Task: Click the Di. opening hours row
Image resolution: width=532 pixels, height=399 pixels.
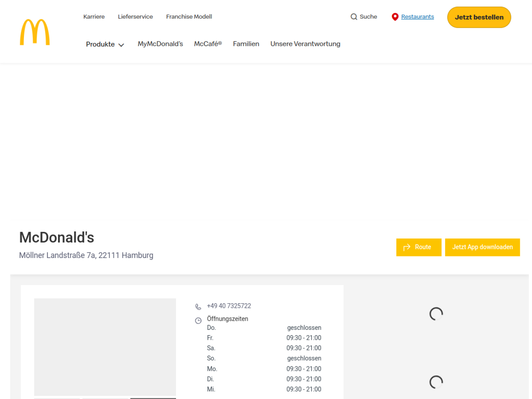Action: (264, 379)
